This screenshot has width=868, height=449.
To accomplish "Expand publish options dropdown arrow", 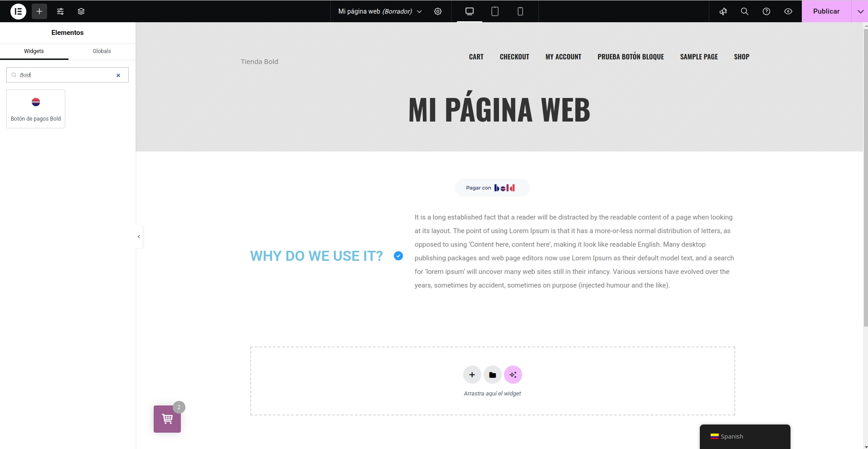I will (x=860, y=11).
